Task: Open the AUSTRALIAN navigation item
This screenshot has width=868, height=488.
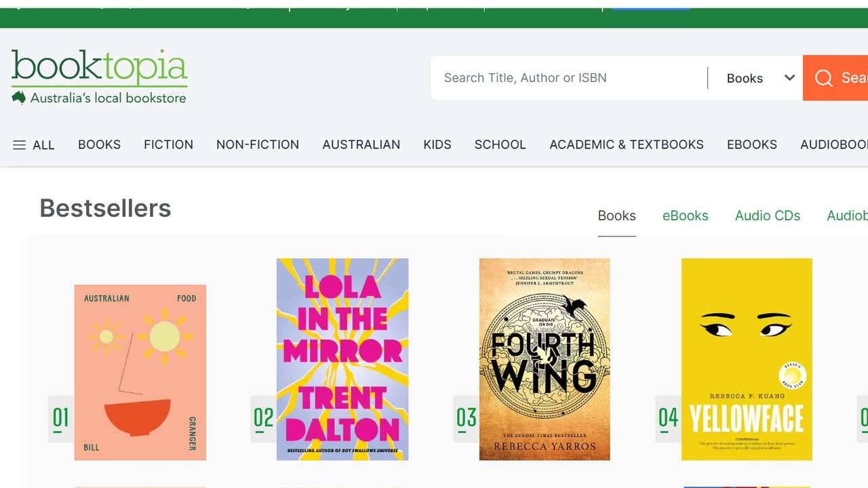Action: (x=361, y=144)
